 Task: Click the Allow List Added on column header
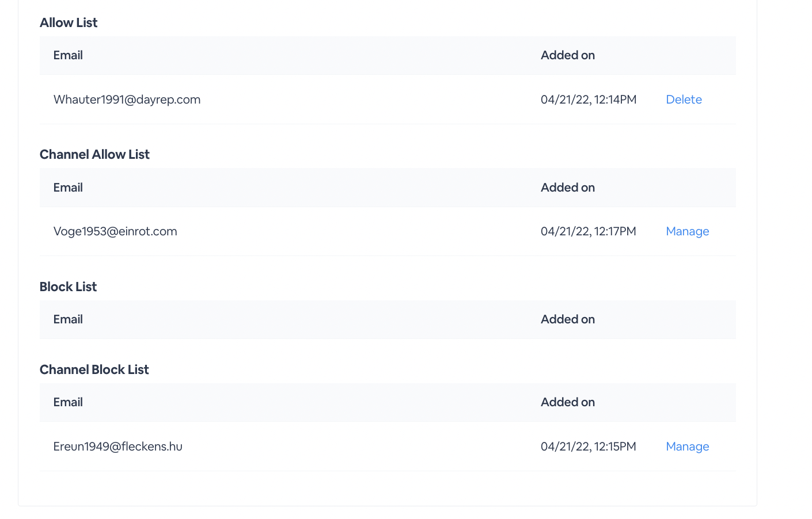(568, 55)
